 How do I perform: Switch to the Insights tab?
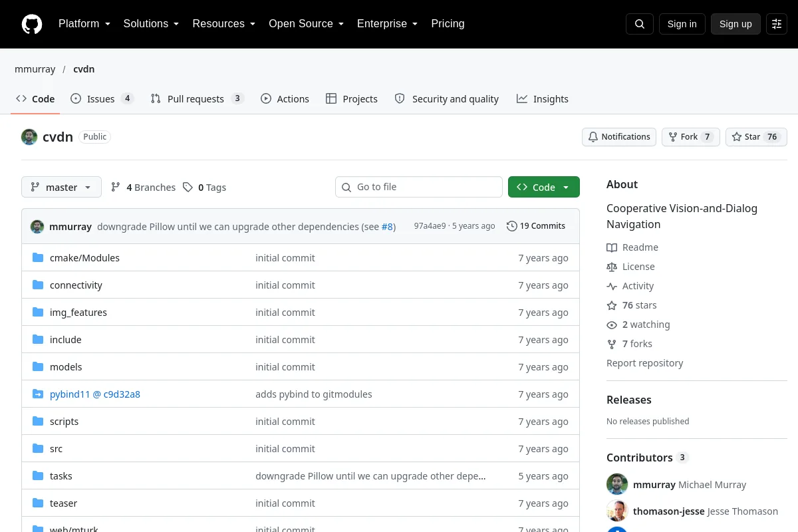(542, 99)
